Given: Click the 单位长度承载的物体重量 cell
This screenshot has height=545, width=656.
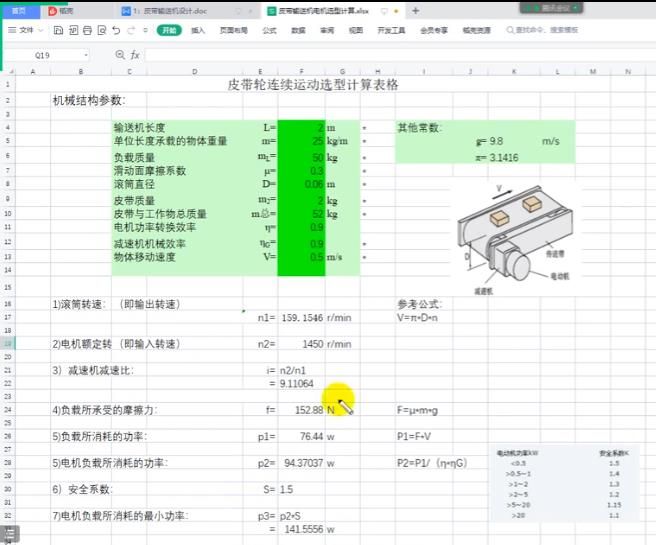Looking at the screenshot, I should (170, 141).
